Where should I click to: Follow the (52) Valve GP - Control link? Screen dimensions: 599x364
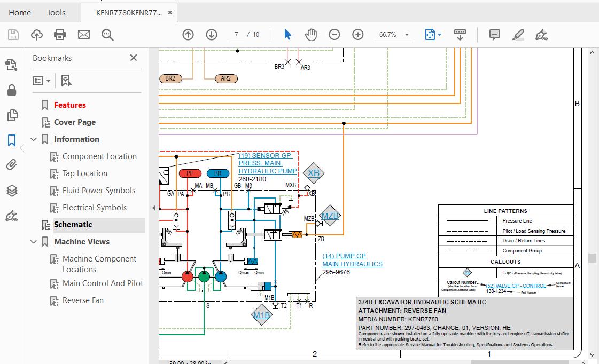(516, 286)
